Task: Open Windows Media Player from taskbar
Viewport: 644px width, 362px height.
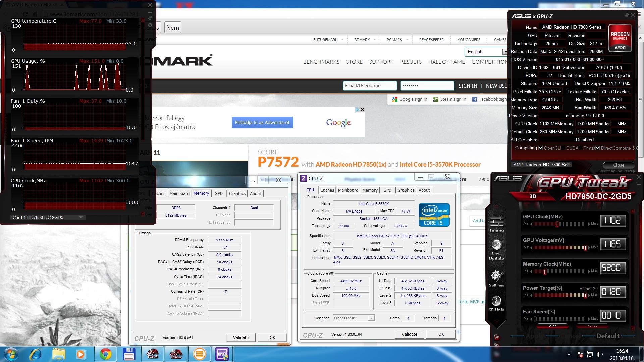Action: [80, 354]
